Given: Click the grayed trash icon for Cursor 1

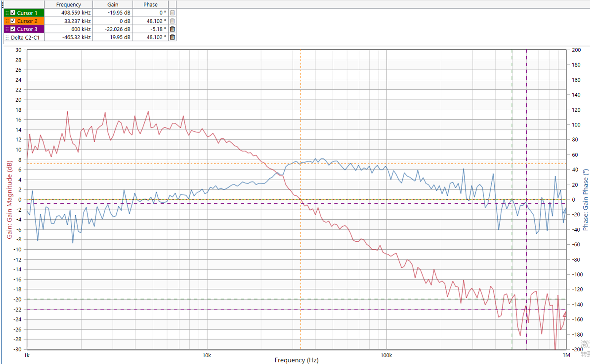Looking at the screenshot, I should click(x=172, y=13).
